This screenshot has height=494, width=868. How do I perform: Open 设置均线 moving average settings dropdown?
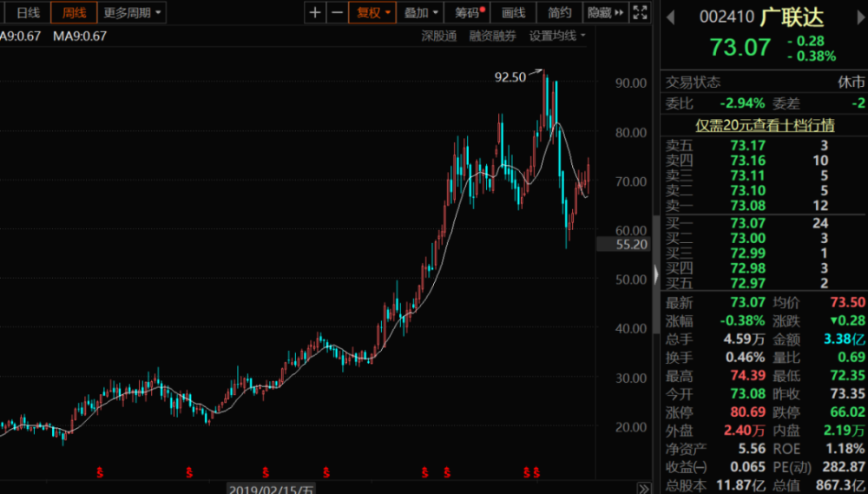557,36
